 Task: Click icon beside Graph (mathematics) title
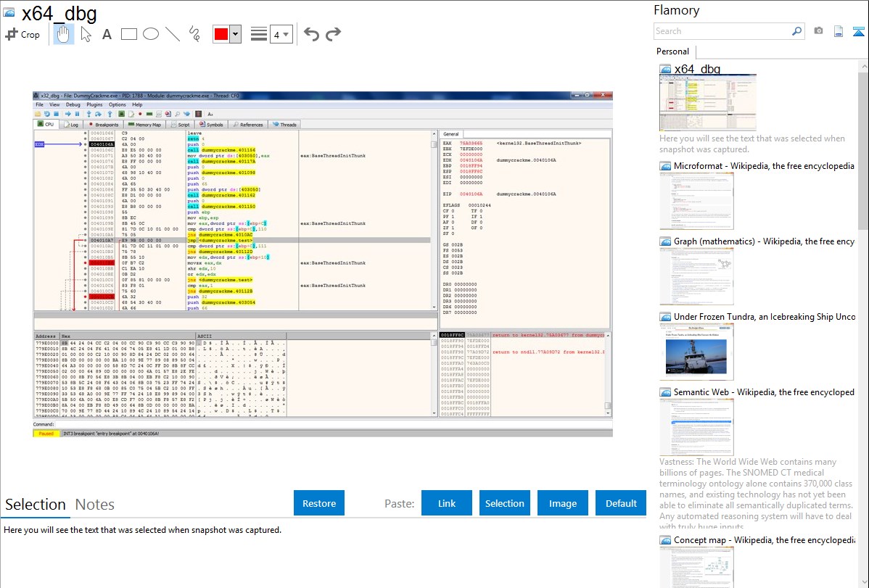tap(665, 241)
